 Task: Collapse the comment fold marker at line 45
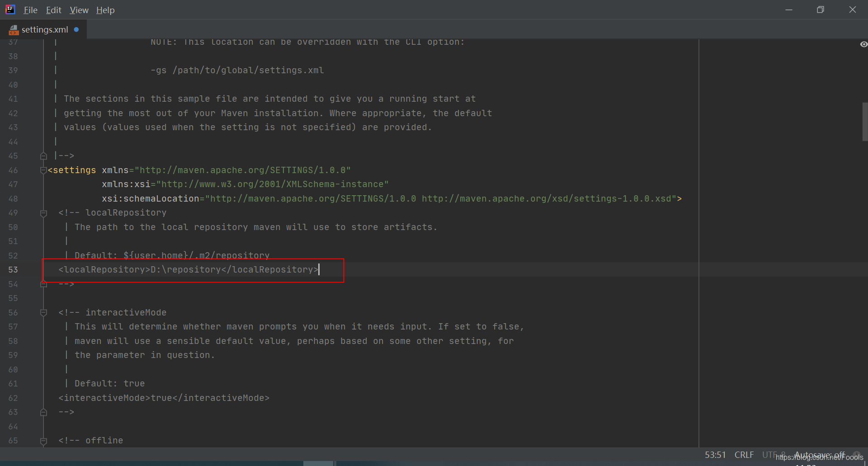pyautogui.click(x=43, y=156)
